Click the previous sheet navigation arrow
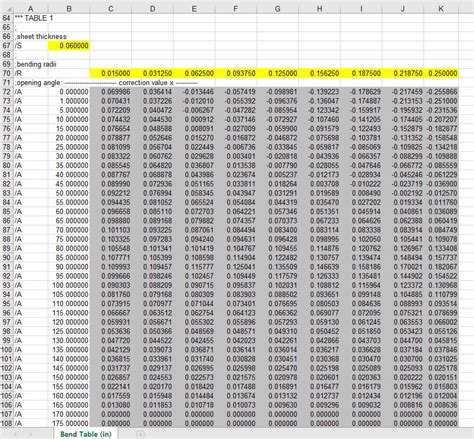474x439 pixels. pyautogui.click(x=15, y=434)
